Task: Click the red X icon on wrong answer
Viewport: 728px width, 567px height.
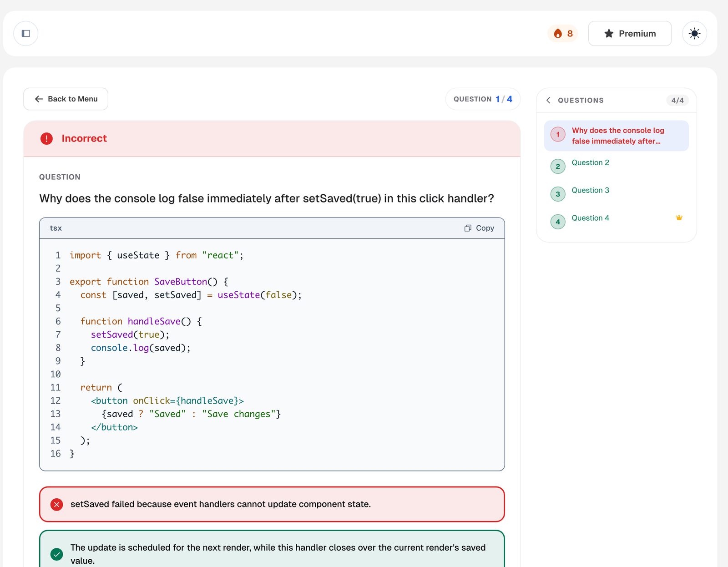Action: click(x=56, y=504)
